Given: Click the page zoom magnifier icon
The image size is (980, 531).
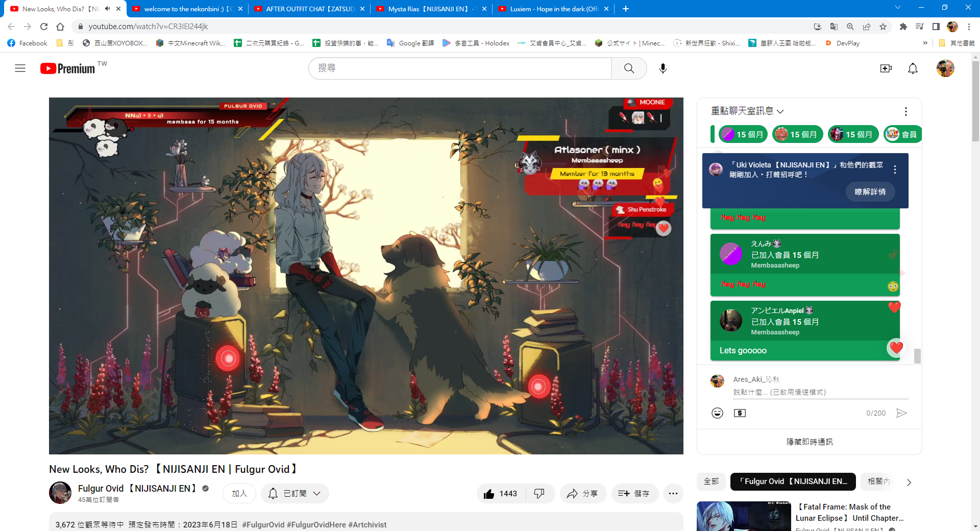Looking at the screenshot, I should tap(850, 27).
